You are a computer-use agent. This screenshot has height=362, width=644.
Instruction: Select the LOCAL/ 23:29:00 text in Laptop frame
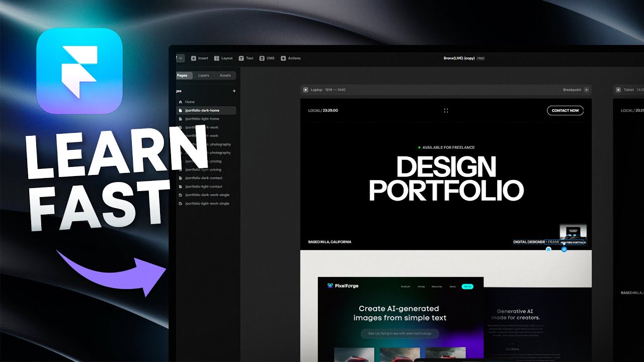pos(323,111)
